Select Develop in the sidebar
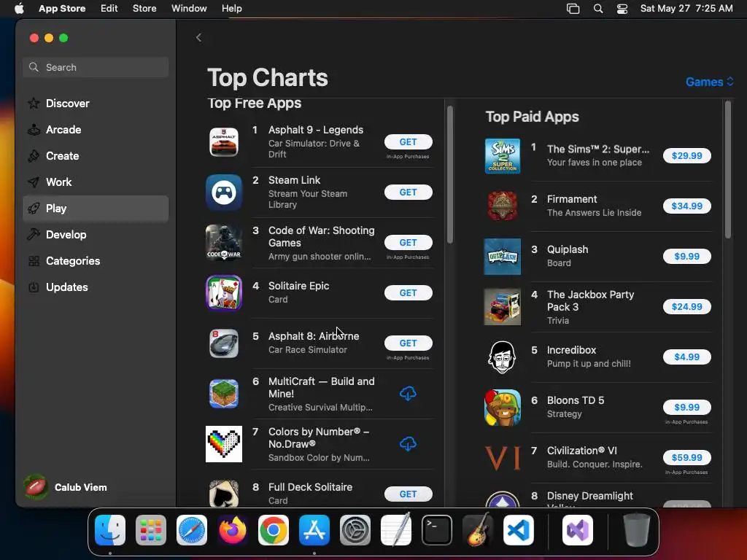The width and height of the screenshot is (747, 560). (x=96, y=235)
